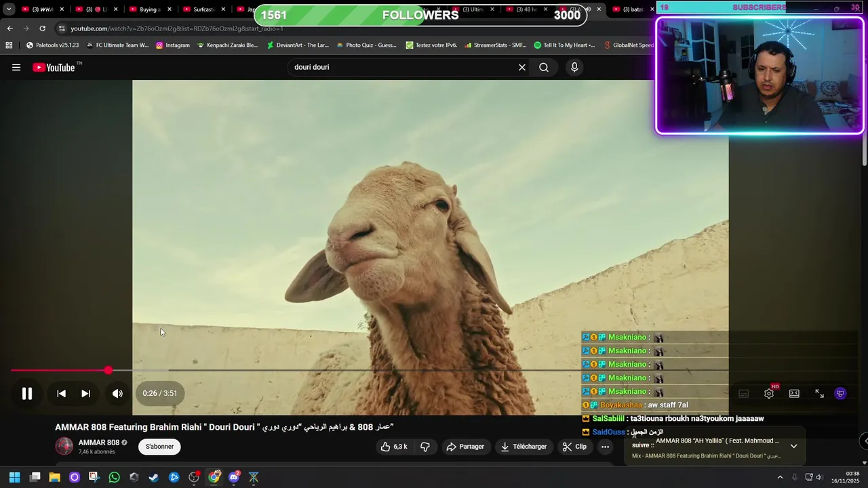
Task: Open Task View in the taskbar
Action: 35,477
